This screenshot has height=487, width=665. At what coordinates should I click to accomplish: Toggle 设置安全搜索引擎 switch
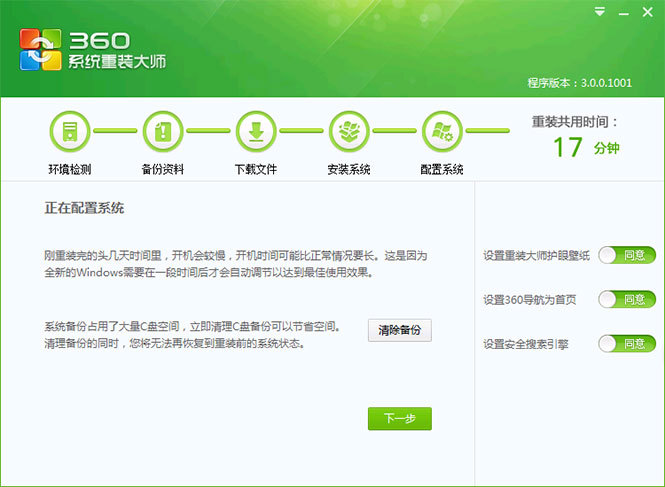pyautogui.click(x=627, y=344)
